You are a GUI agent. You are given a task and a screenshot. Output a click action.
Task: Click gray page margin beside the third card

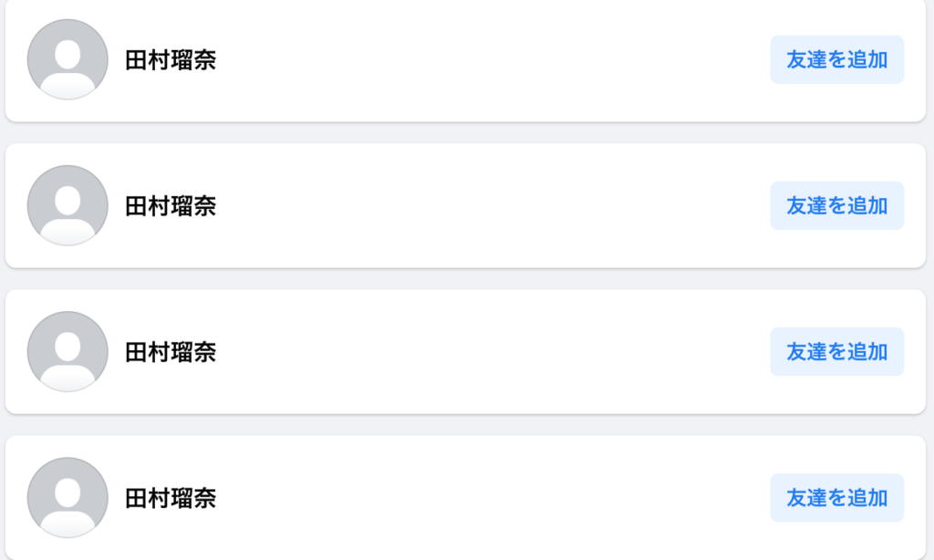point(929,351)
